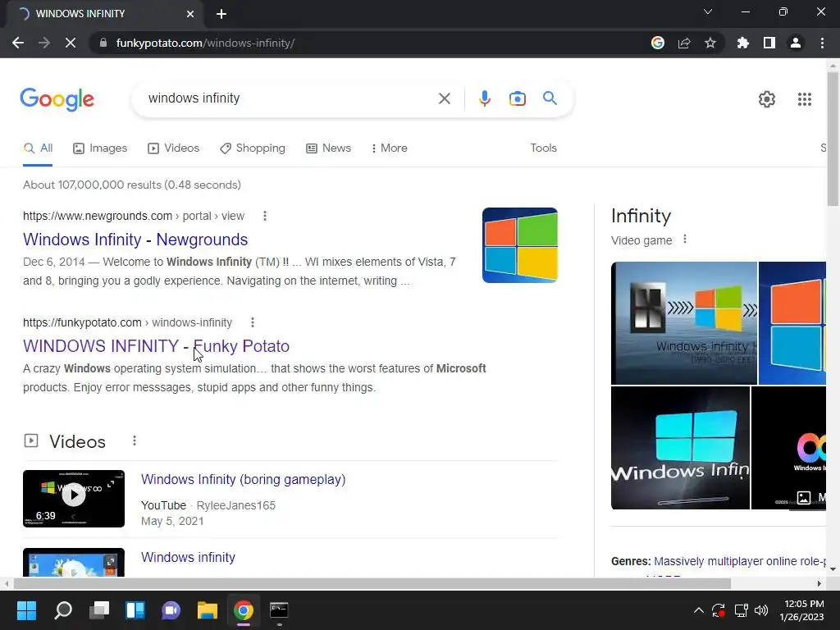Open Google quick settings gear

click(x=767, y=99)
